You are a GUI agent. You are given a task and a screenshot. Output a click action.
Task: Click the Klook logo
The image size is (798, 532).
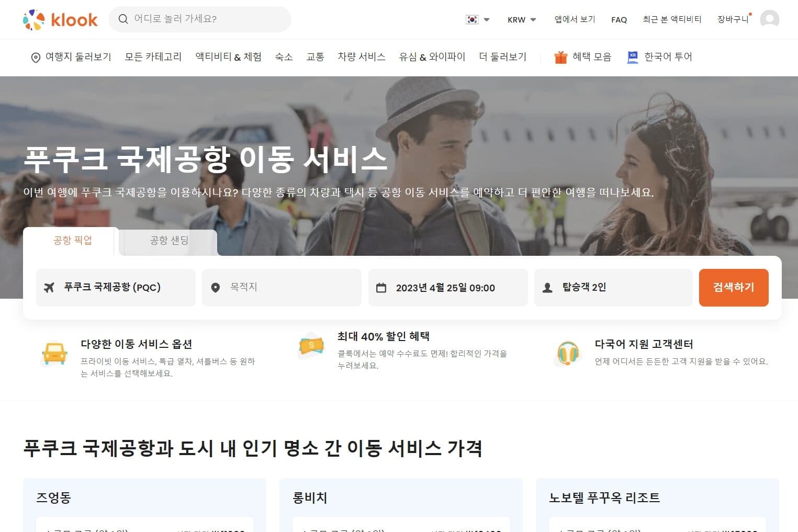[60, 20]
